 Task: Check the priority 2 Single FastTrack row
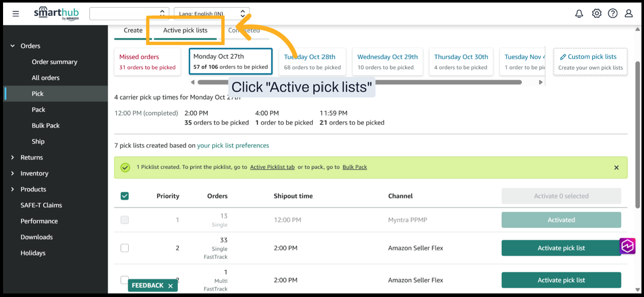coord(125,248)
